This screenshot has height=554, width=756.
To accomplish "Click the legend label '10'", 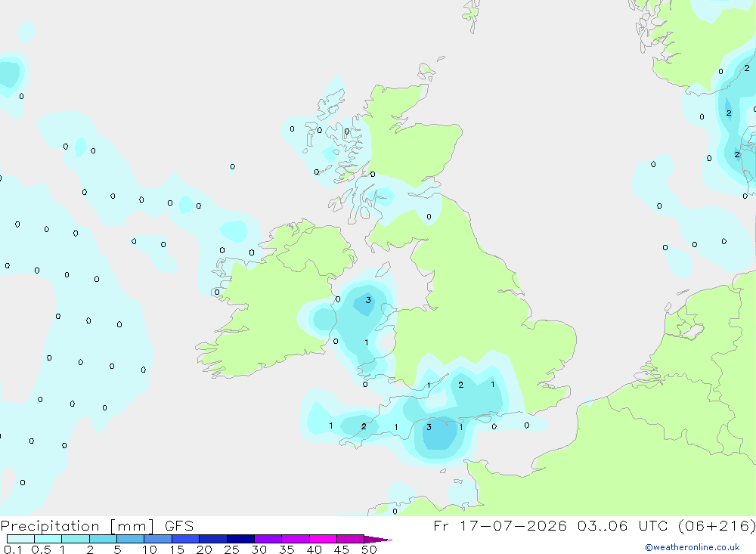I will click(x=150, y=549).
